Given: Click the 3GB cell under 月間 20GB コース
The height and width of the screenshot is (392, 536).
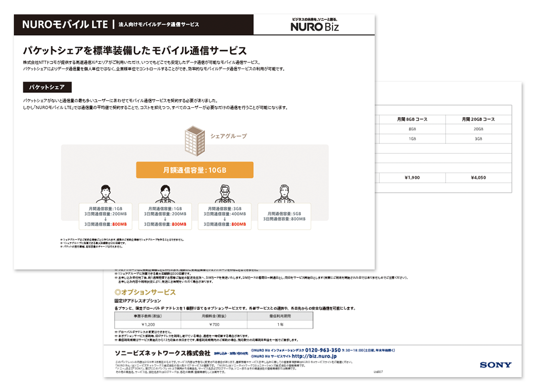Looking at the screenshot, I should (x=478, y=139).
